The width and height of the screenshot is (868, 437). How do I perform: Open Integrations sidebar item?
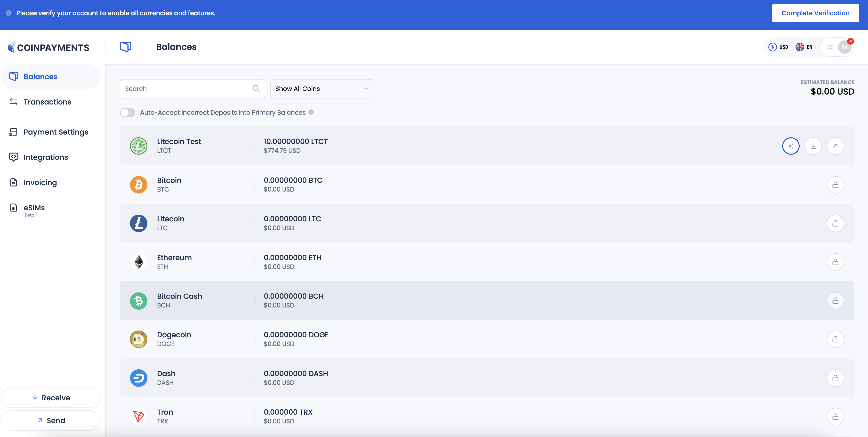pos(46,157)
